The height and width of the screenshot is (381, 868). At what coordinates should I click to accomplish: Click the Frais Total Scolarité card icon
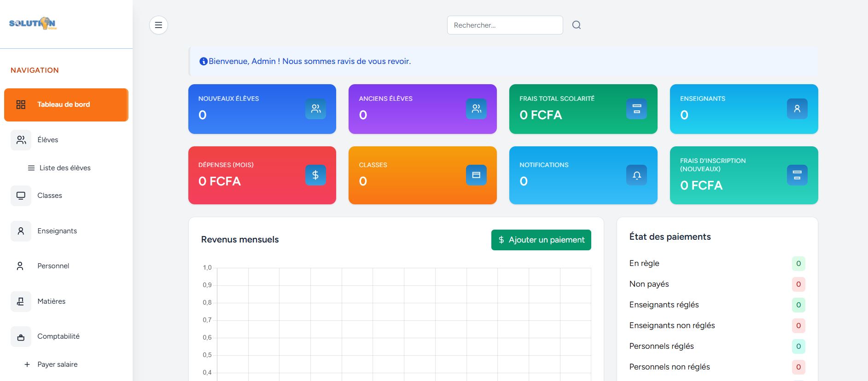[x=636, y=109]
